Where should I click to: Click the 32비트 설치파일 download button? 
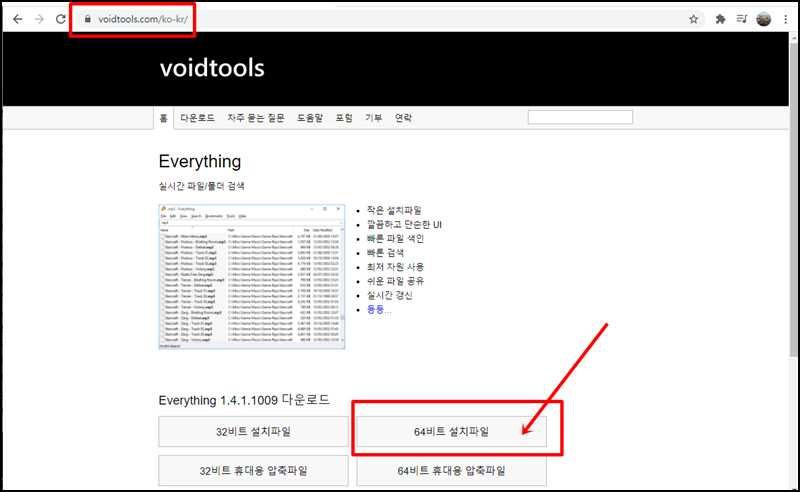click(x=253, y=432)
